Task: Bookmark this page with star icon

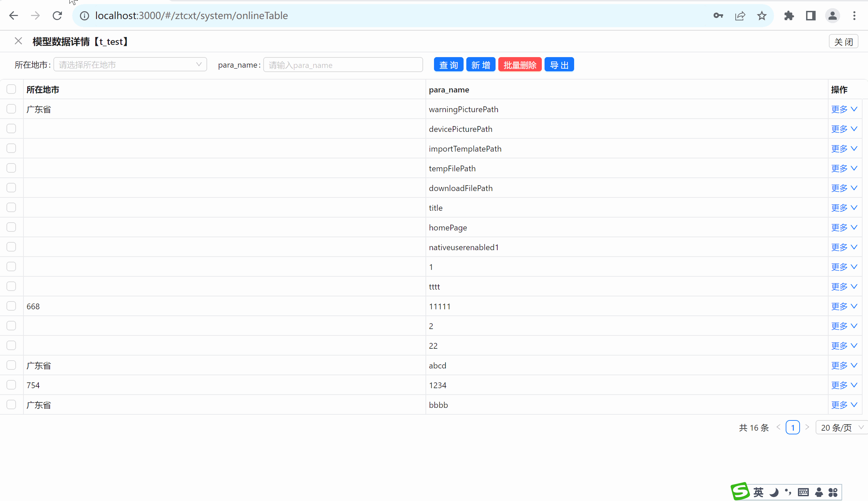Action: [762, 16]
